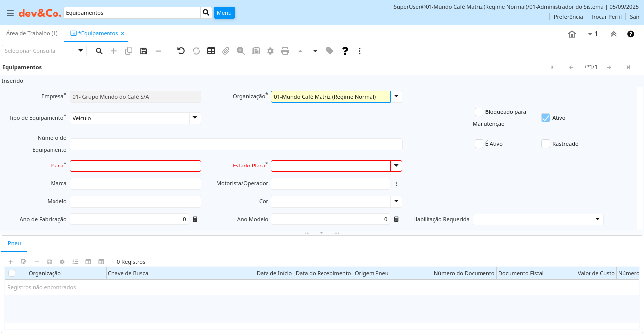The height and width of the screenshot is (334, 644).
Task: Toggle the grid view icon in toolbar
Action: click(211, 51)
